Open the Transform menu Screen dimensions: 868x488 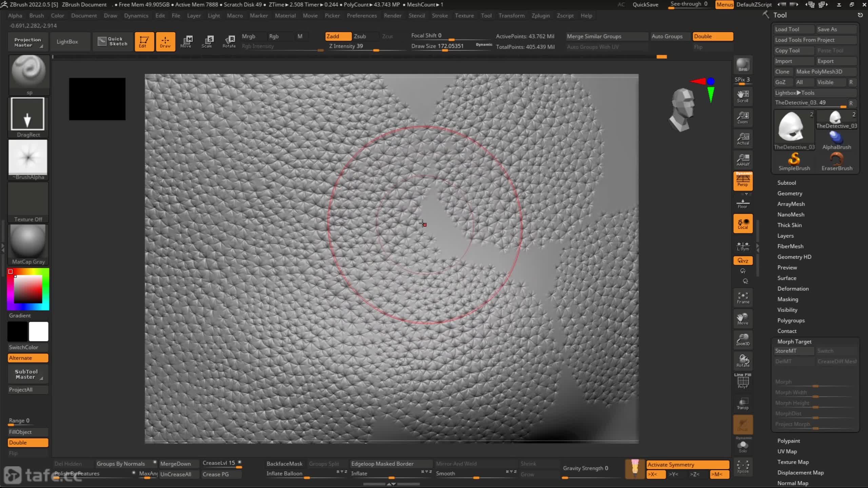coord(511,16)
